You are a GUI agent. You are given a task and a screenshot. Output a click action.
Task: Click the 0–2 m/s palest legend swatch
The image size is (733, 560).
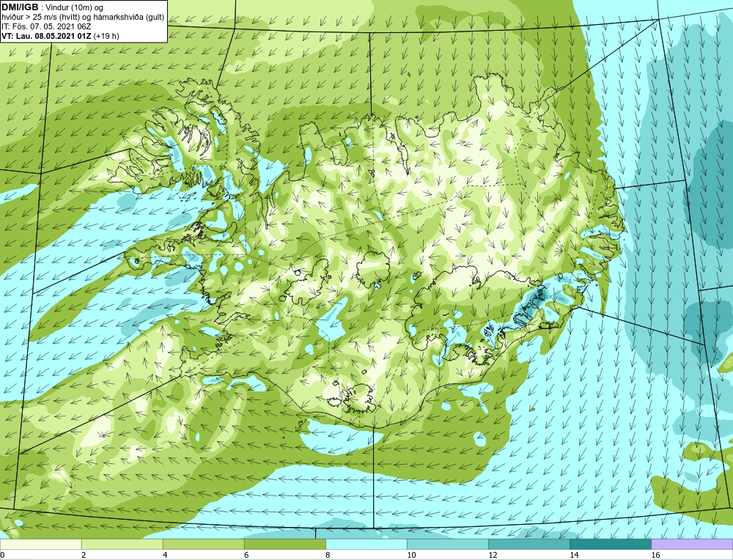click(x=40, y=544)
